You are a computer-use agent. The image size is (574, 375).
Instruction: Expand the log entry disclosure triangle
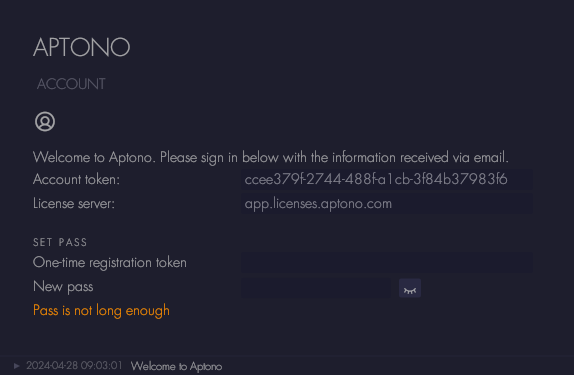16,366
